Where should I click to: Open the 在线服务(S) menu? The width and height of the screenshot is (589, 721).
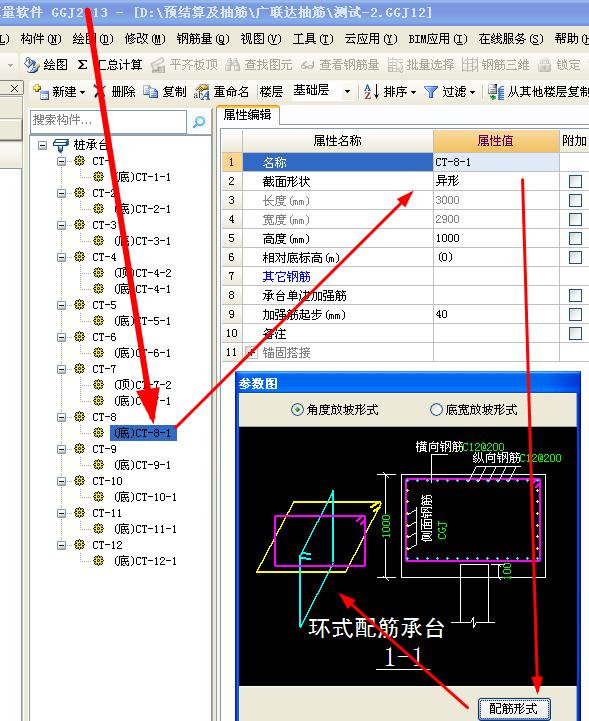click(x=511, y=39)
